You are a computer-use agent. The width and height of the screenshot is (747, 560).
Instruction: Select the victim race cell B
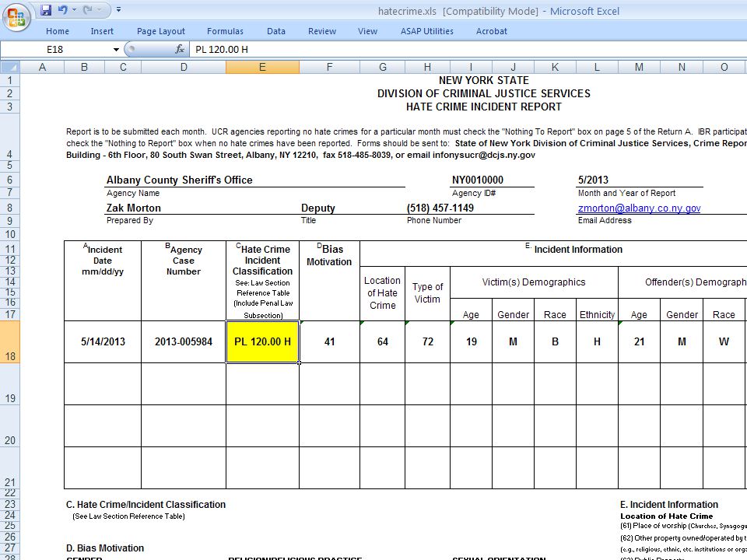pyautogui.click(x=555, y=341)
